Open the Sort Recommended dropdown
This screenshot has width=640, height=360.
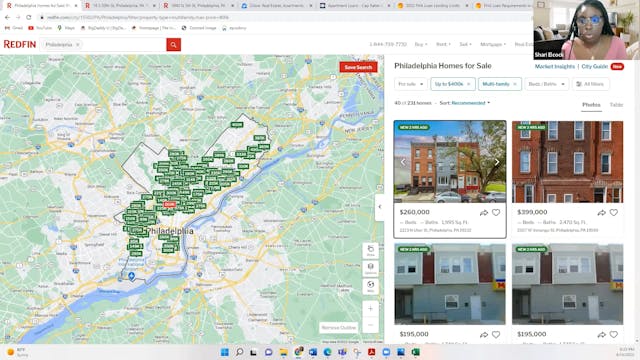(x=471, y=103)
